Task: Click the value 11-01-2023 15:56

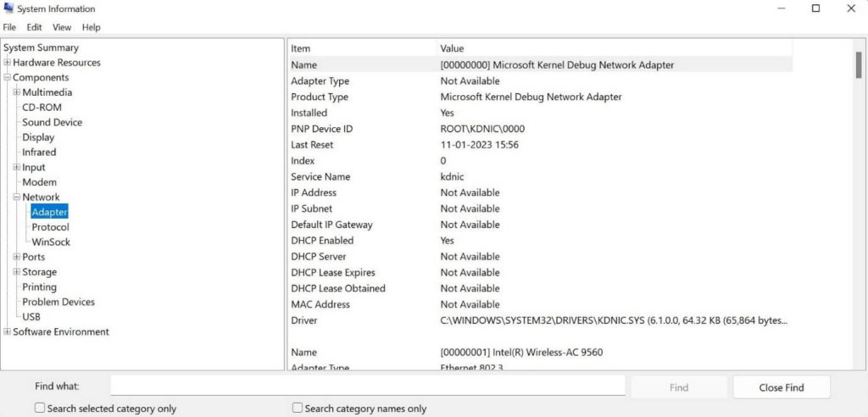Action: pos(480,145)
